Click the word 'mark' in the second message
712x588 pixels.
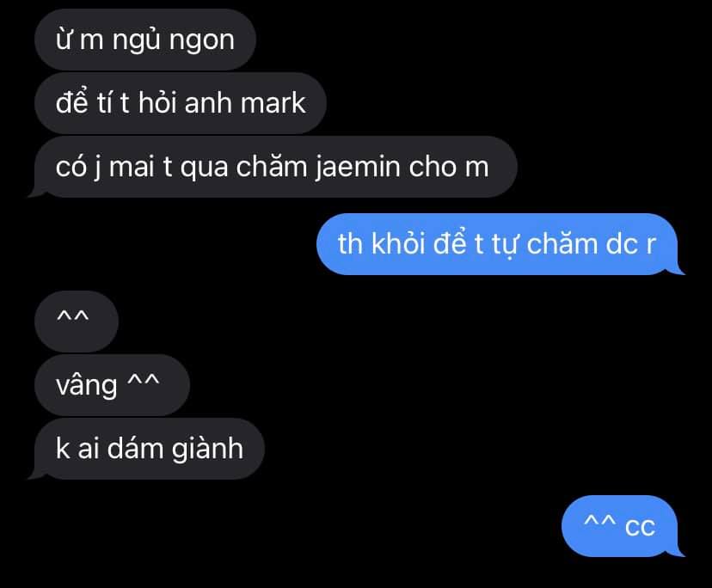(273, 103)
